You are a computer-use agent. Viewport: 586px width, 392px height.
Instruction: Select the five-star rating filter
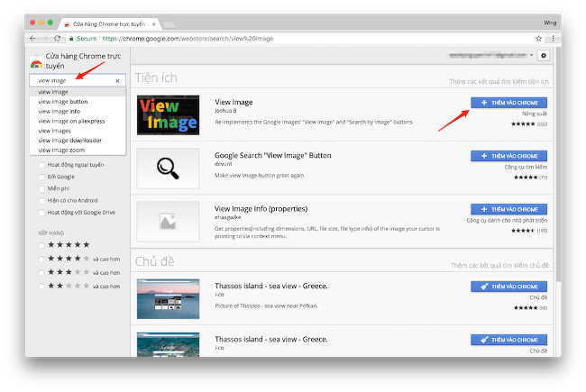pos(41,245)
